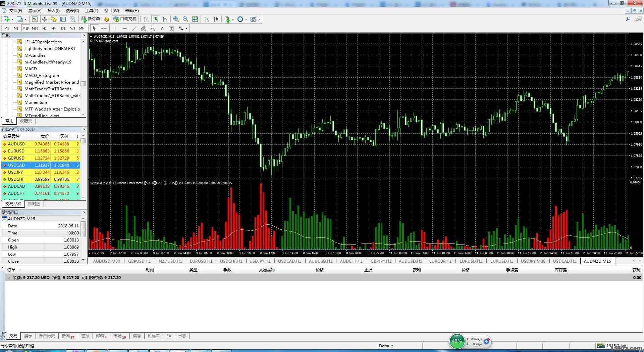Toggle the H4 timeframe button

(54, 28)
